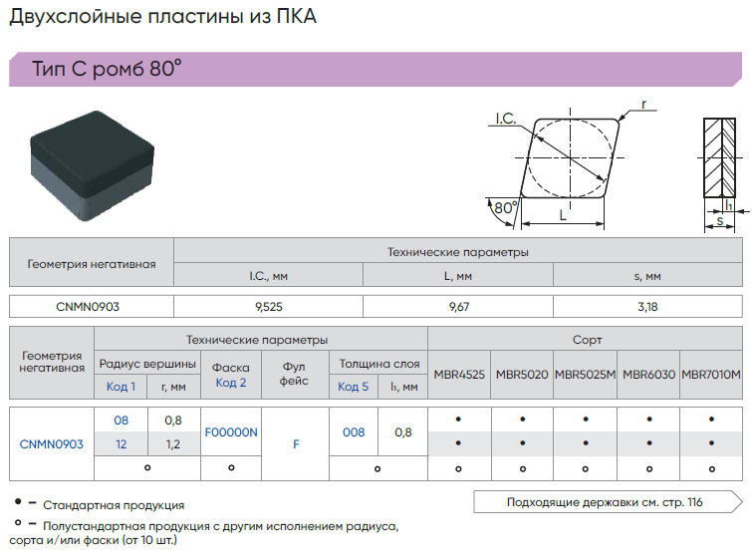This screenshot has height=560, width=752.
Task: Click hollow circle under Толщина слоя columns
Action: pos(377,469)
